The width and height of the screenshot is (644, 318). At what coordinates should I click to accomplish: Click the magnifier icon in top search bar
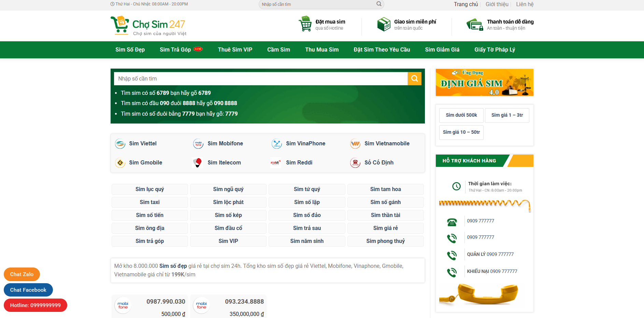tap(379, 4)
